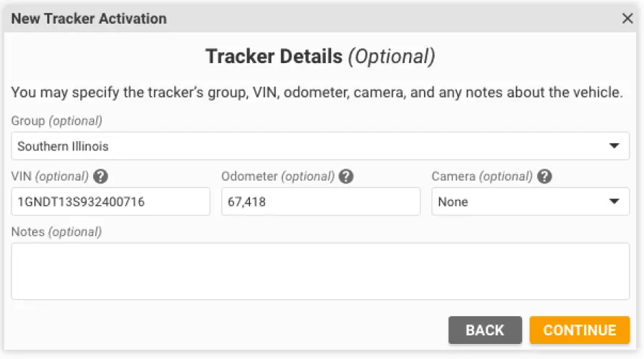Click the New Tracker Activation title text
Image resolution: width=644 pixels, height=359 pixels.
click(89, 19)
